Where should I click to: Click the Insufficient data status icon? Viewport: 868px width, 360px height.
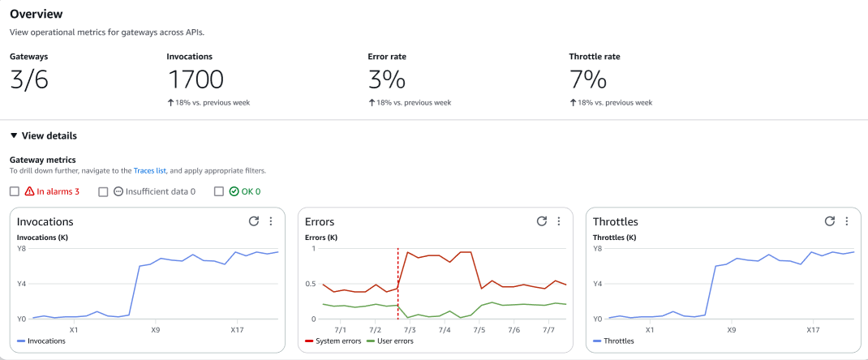(118, 192)
